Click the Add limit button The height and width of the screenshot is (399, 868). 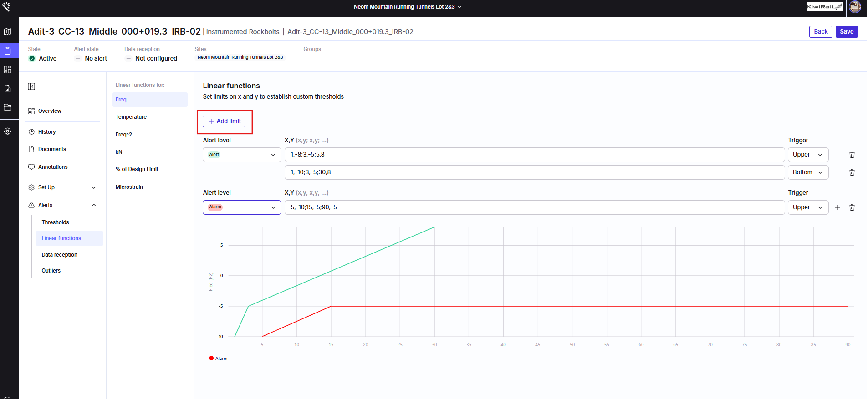pos(224,121)
